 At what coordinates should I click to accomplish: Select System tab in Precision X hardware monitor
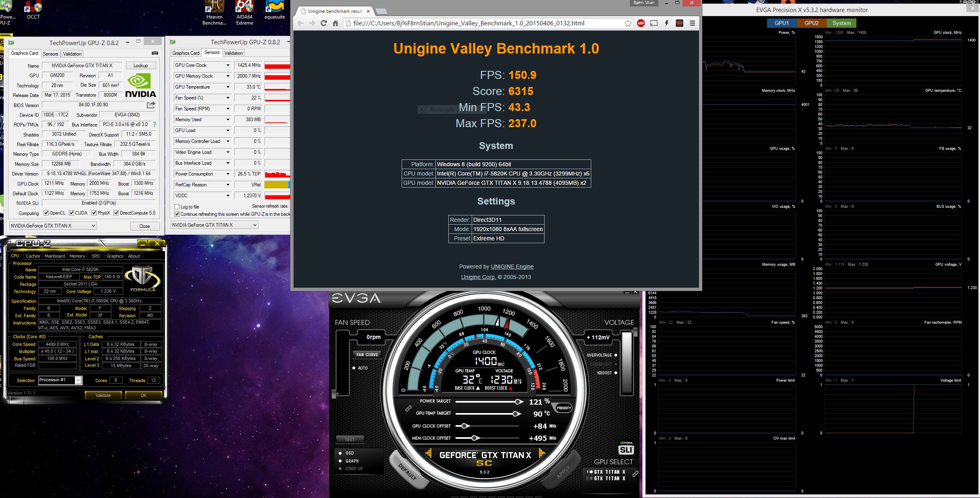[x=842, y=23]
